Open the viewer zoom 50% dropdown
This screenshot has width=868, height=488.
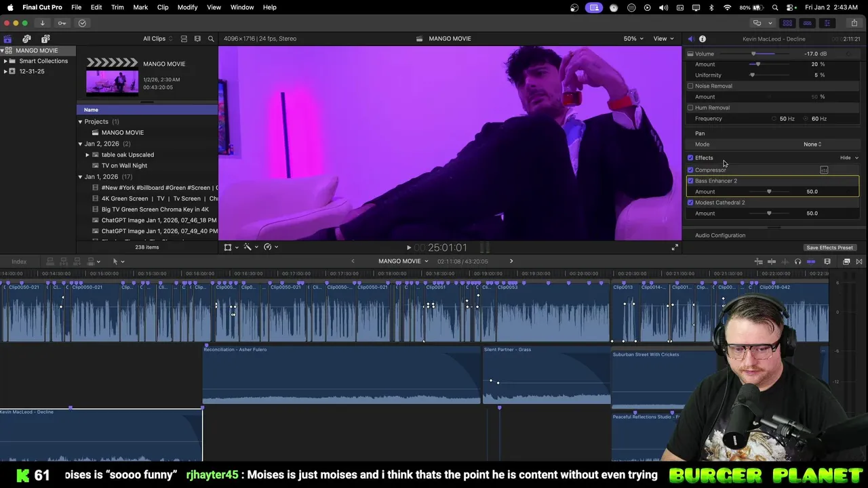point(633,39)
